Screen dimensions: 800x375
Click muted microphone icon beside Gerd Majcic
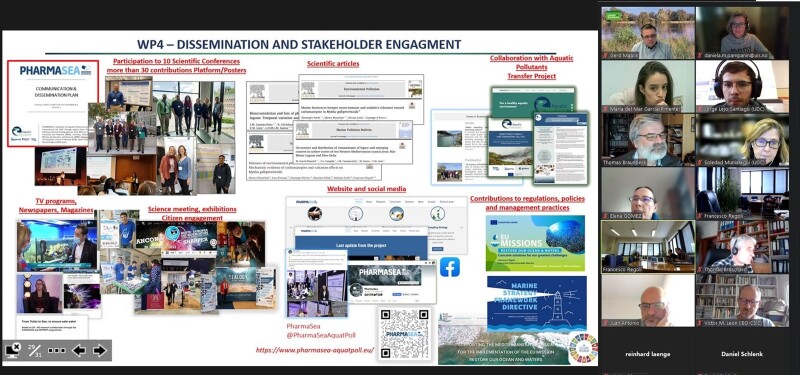(605, 55)
